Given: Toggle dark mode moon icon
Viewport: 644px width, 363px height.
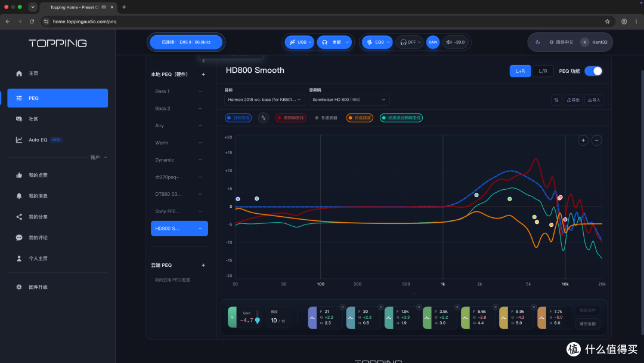Looking at the screenshot, I should (x=538, y=42).
